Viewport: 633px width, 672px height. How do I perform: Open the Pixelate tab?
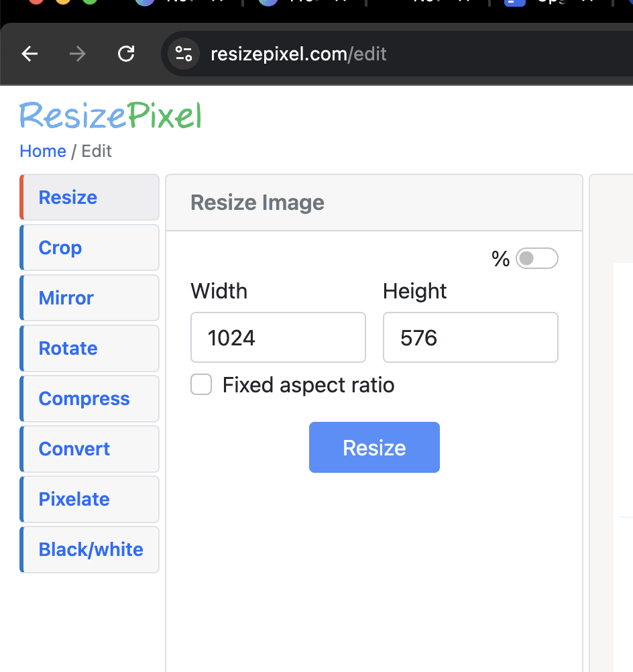90,499
